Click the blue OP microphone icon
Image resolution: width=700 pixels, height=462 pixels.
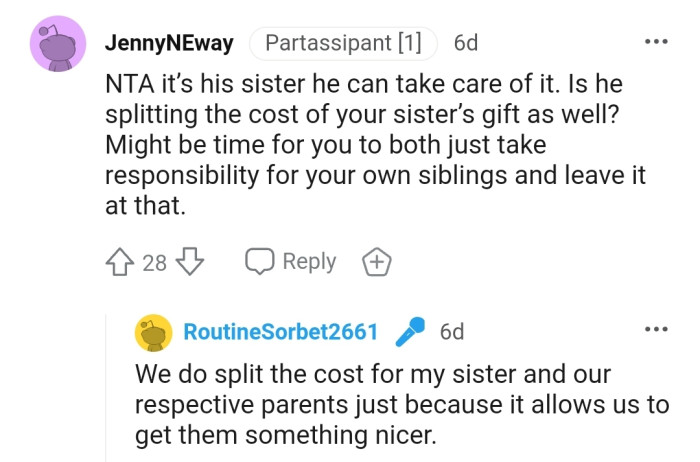coord(410,333)
